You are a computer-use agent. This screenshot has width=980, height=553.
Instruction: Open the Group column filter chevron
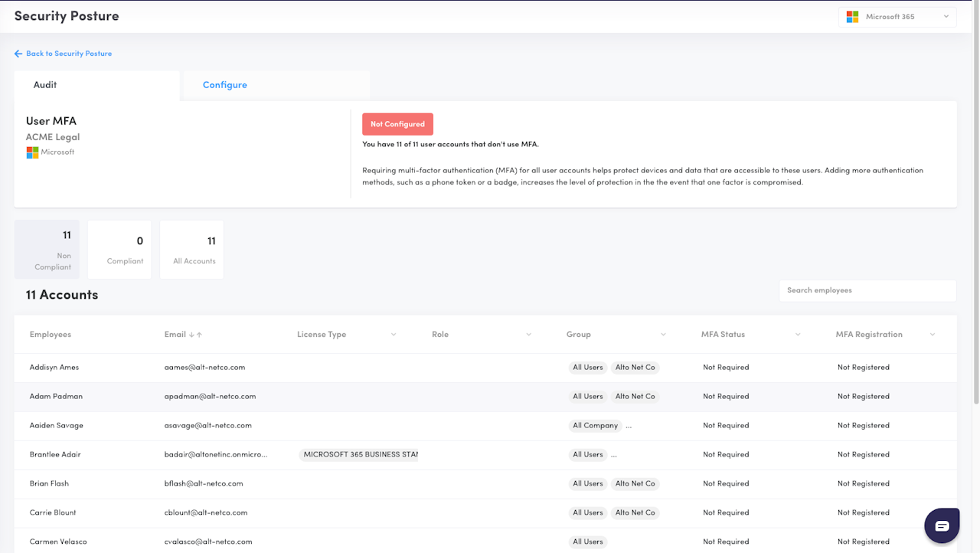tap(663, 335)
